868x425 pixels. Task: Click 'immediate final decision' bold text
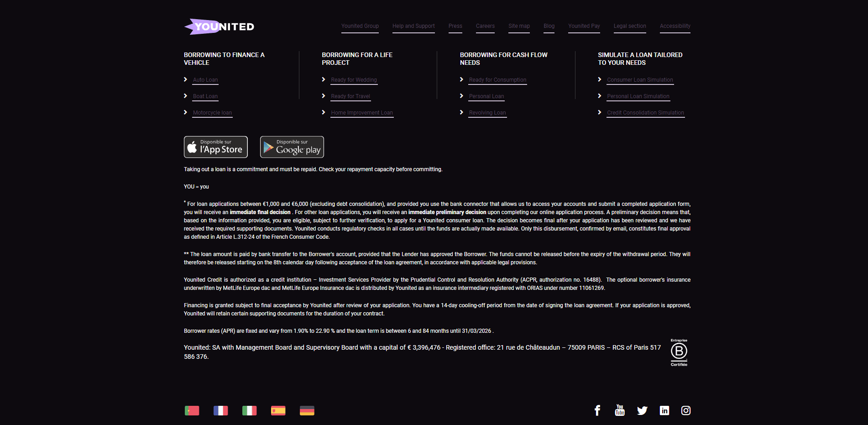click(x=260, y=212)
